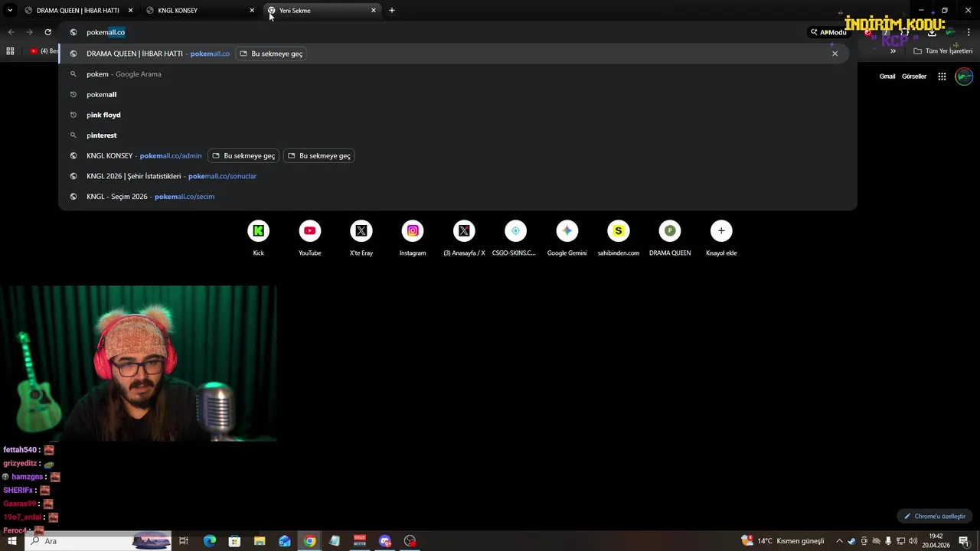The height and width of the screenshot is (551, 980).
Task: Click the Steam icon in the system tray
Action: (851, 541)
